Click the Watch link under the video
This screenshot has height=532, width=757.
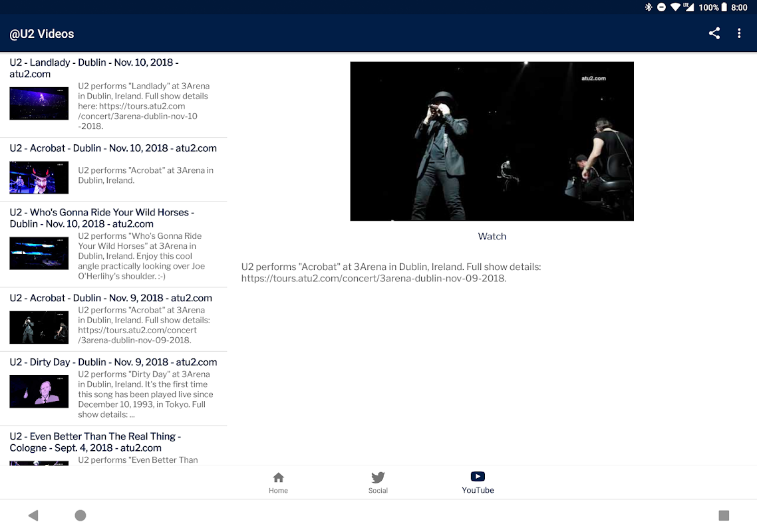(x=492, y=236)
